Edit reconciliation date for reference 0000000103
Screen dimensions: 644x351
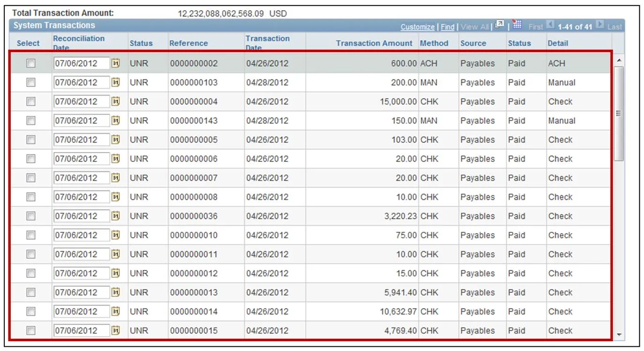tap(82, 83)
